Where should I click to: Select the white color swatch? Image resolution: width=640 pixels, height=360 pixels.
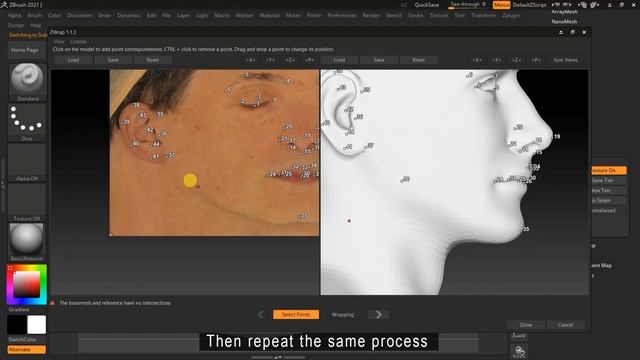pyautogui.click(x=36, y=324)
